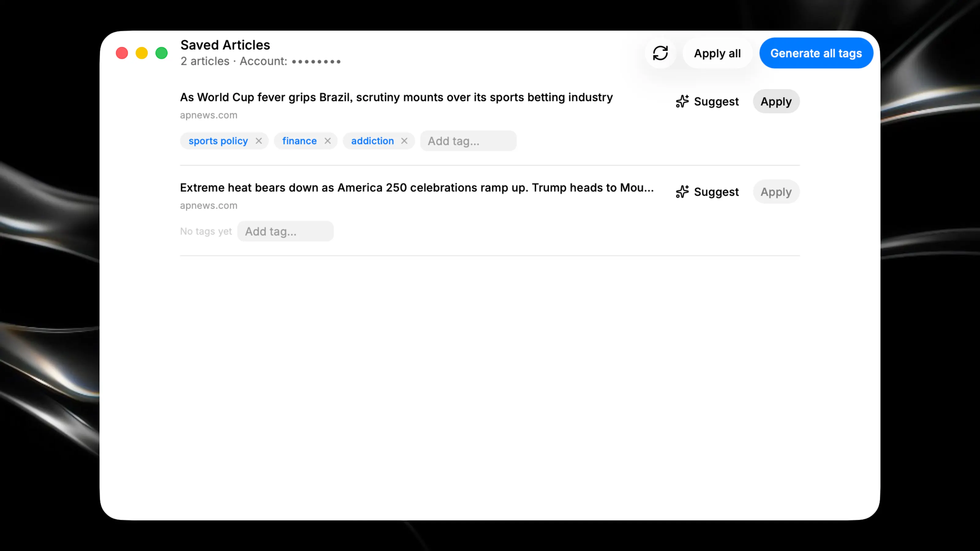Screen dimensions: 980x551
Task: Click Add tag field for World Cup article
Action: (x=468, y=141)
